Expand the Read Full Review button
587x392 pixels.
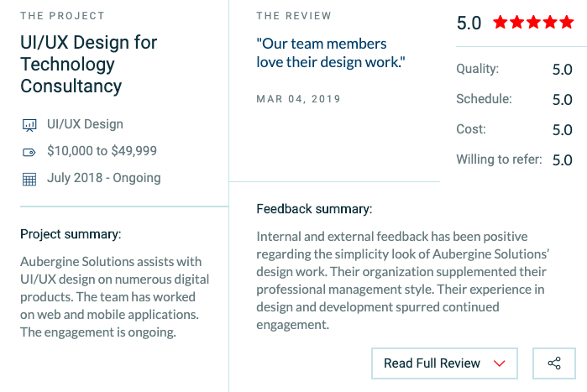444,363
